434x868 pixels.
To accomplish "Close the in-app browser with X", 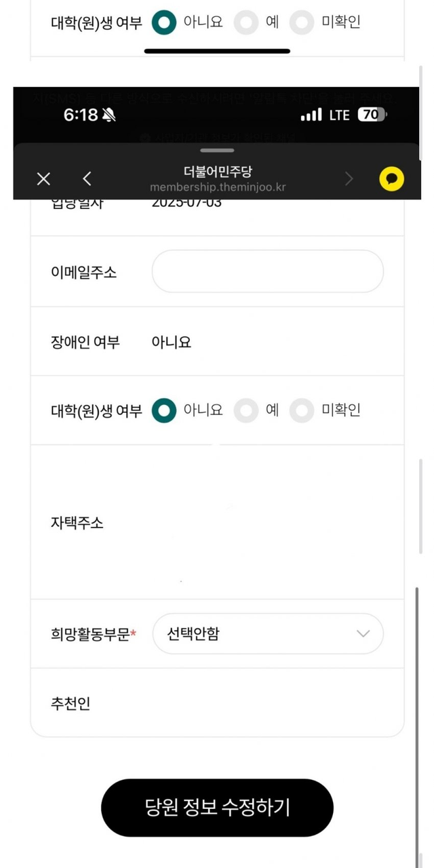I will 43,178.
